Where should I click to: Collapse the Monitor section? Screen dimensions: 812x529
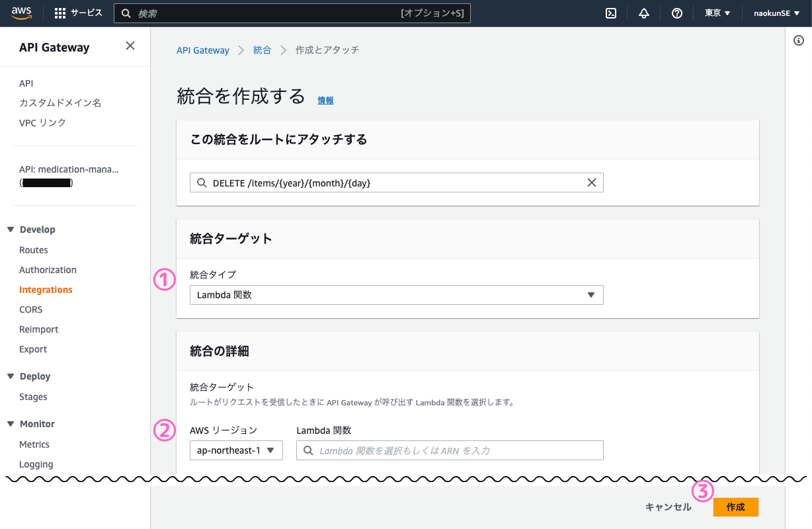pos(11,424)
